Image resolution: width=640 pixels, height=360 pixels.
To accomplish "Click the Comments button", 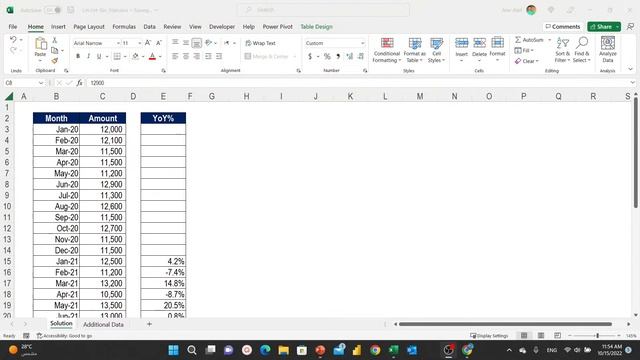I will click(562, 27).
